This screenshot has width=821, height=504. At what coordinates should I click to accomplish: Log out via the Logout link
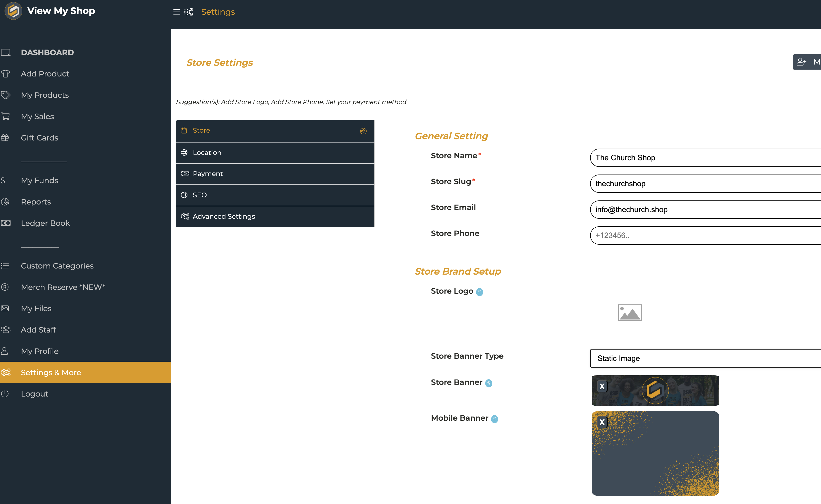35,394
